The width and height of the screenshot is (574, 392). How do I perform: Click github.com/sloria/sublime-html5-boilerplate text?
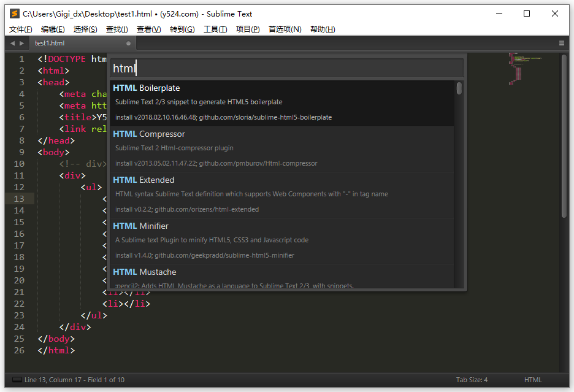coord(266,117)
